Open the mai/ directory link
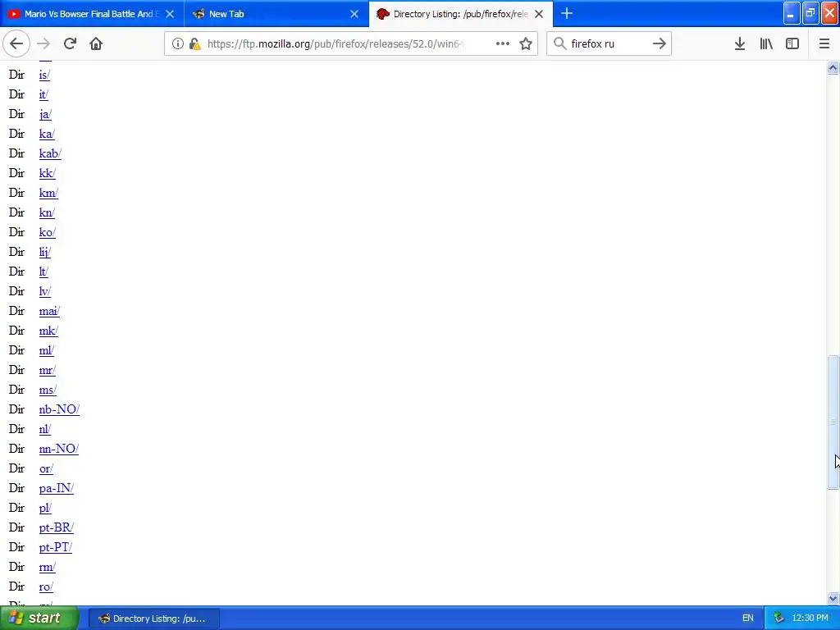This screenshot has width=840, height=630. point(49,311)
